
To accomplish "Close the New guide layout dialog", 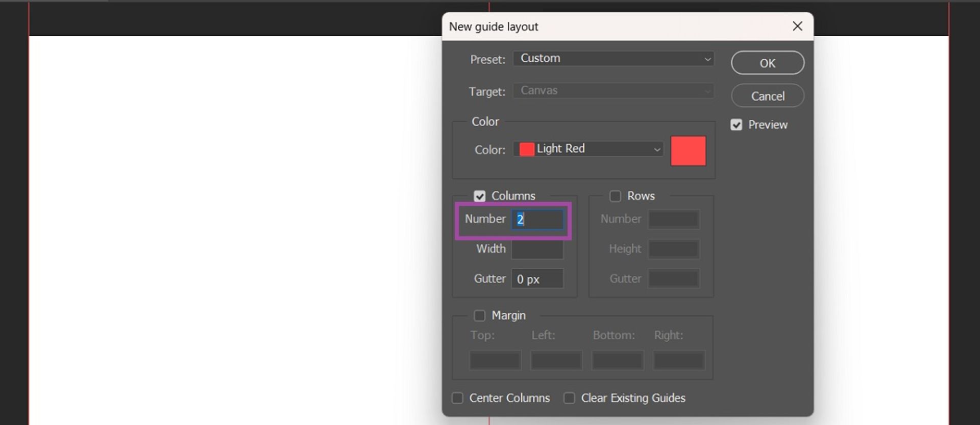I will coord(797,26).
